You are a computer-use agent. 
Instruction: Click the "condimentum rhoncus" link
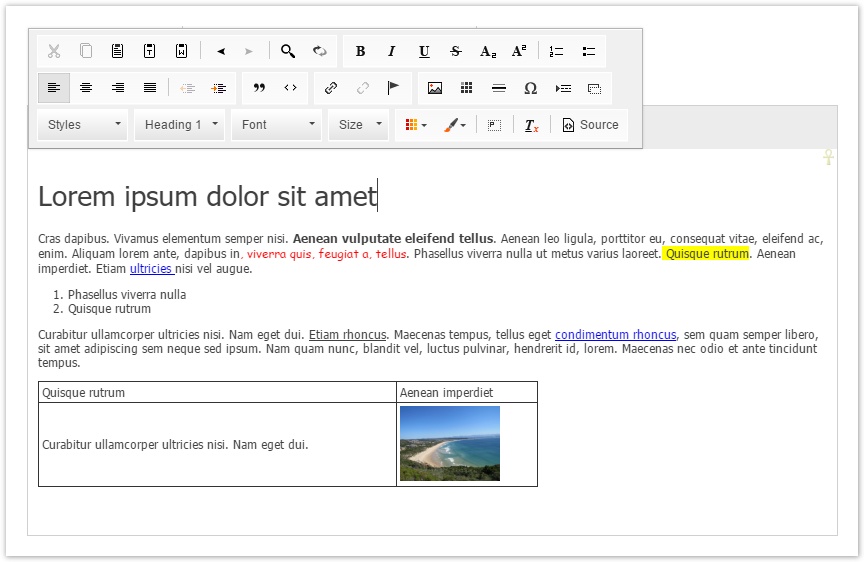[x=615, y=335]
